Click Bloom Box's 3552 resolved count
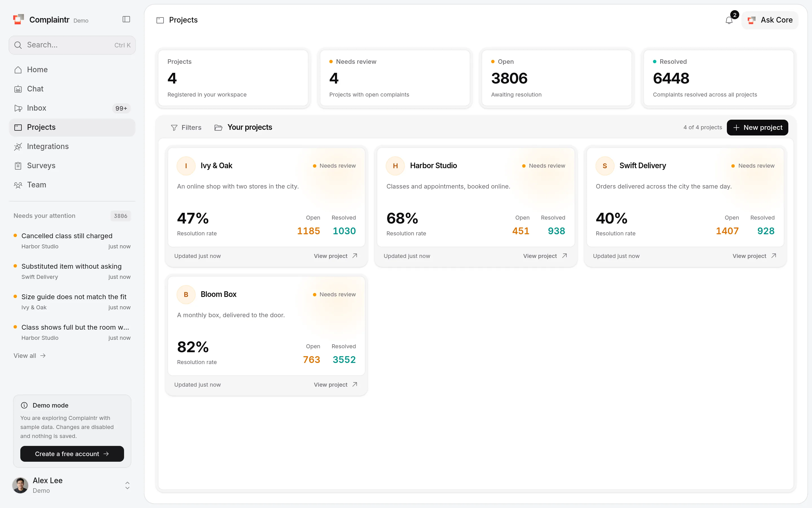Image resolution: width=812 pixels, height=508 pixels. coord(344,360)
